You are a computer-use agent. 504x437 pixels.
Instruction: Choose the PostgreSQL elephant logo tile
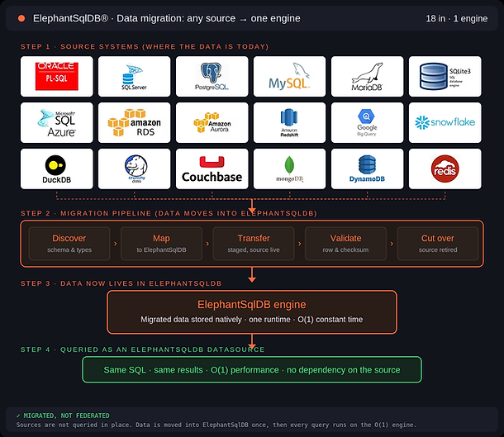[212, 77]
